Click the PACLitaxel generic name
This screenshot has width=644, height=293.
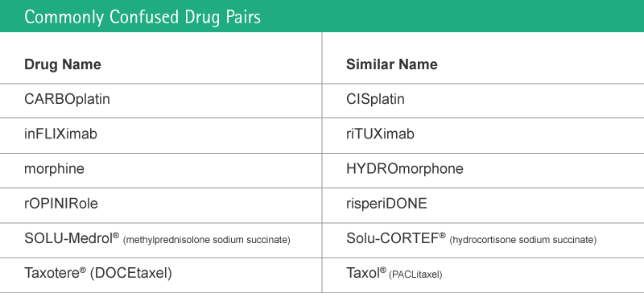415,275
